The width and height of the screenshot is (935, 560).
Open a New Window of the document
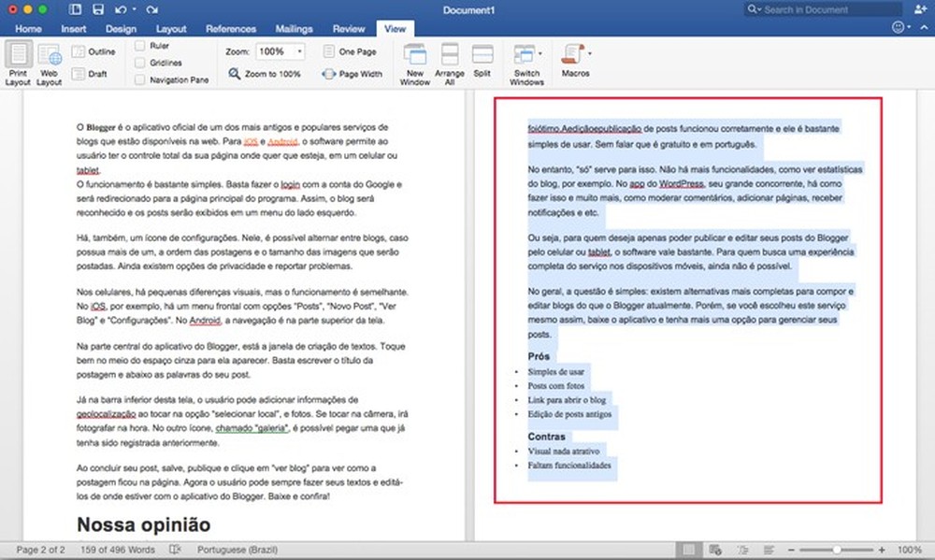pos(415,65)
